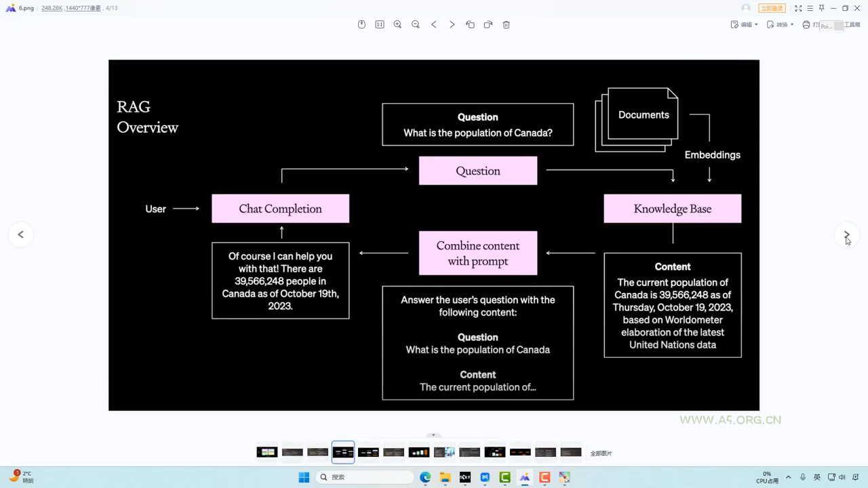Go to next image with right arrow
868x488 pixels.
point(846,235)
